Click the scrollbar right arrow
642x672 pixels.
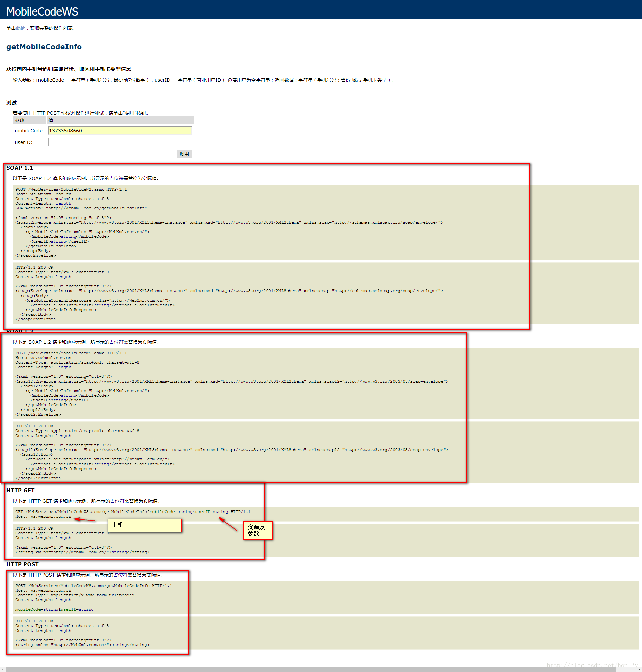coord(639,669)
